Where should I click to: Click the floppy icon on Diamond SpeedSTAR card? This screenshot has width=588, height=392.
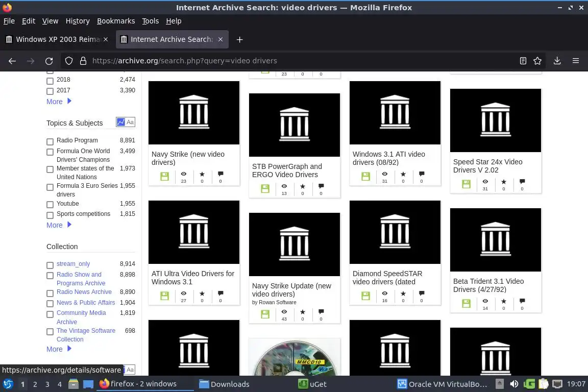(365, 296)
